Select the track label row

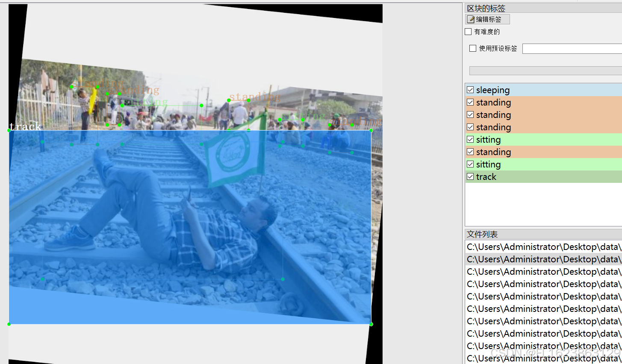point(543,176)
